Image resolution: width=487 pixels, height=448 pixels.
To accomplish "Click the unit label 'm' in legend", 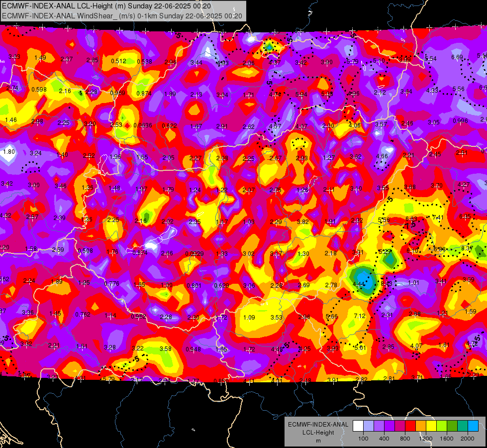I will (x=318, y=441).
